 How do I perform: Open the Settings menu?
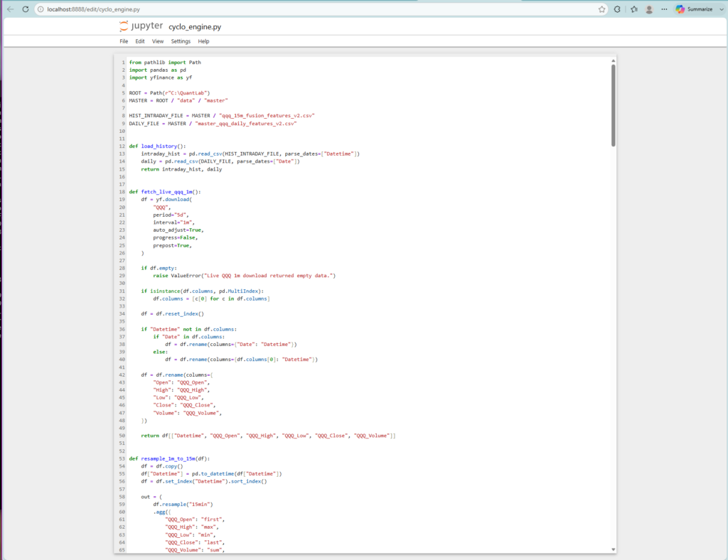181,41
